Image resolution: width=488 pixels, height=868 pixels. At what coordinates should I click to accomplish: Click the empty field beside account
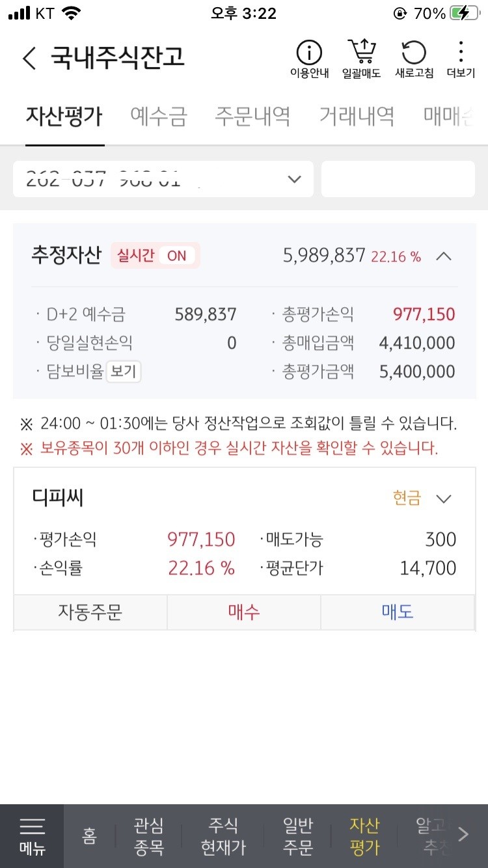coord(398,179)
